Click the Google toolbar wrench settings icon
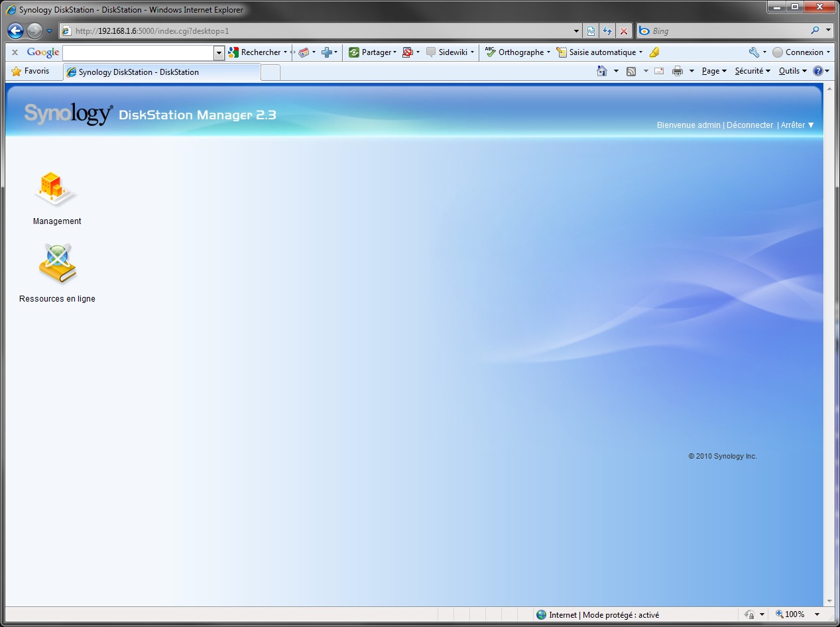Image resolution: width=840 pixels, height=627 pixels. (x=754, y=52)
